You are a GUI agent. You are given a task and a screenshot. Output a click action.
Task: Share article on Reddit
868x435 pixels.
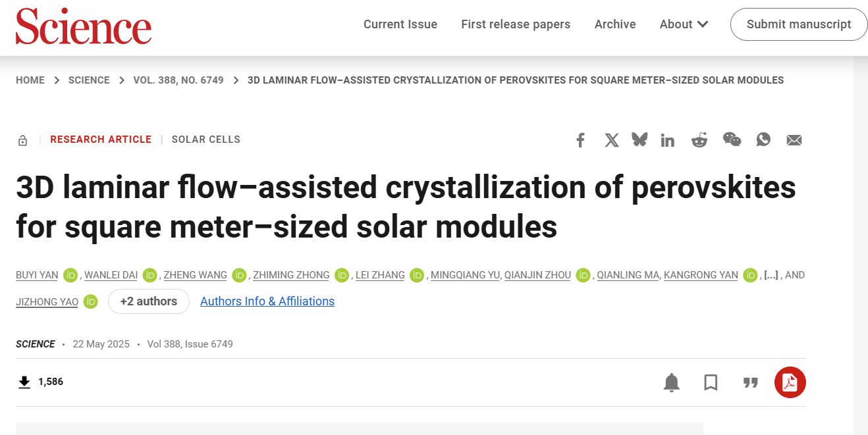click(699, 140)
